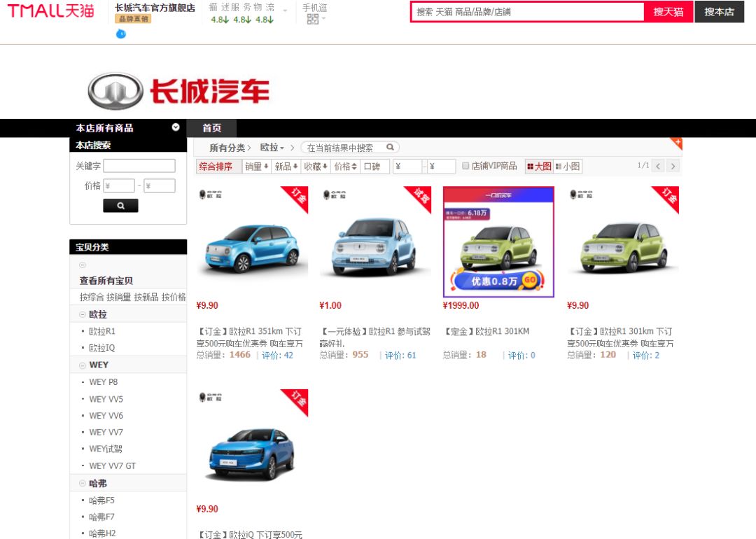Click 按新品 sort link in sidebar
Image resolution: width=756 pixels, height=539 pixels.
pos(146,297)
